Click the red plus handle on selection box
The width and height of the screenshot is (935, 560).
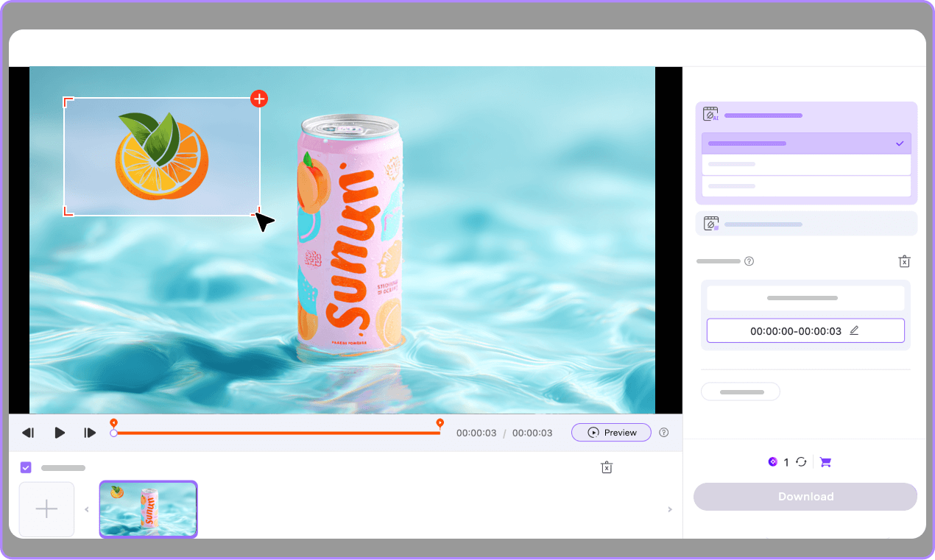(259, 98)
